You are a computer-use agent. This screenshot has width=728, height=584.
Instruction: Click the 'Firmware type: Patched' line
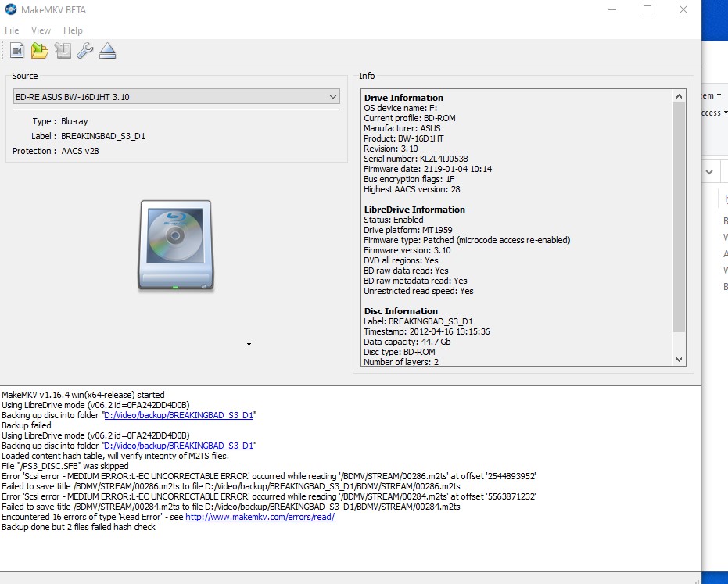[467, 240]
